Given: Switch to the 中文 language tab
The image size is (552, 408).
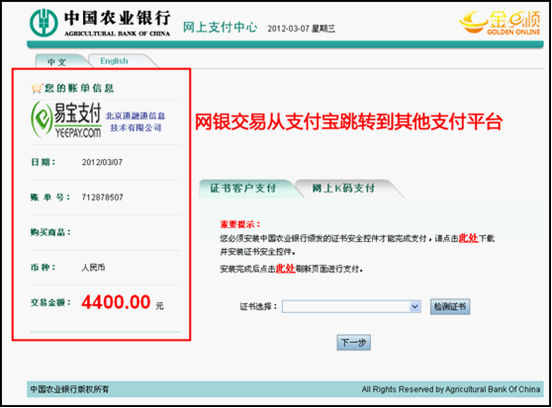Looking at the screenshot, I should pyautogui.click(x=57, y=62).
